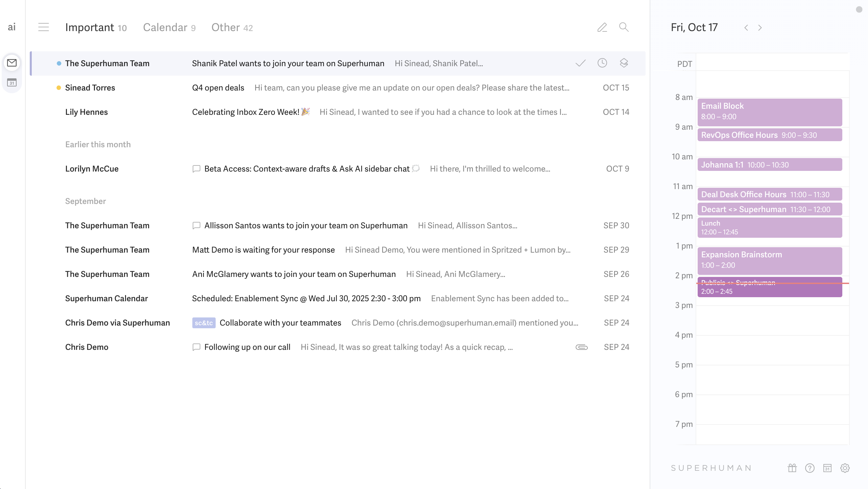Open the compose new email pencil icon
The width and height of the screenshot is (868, 489).
(602, 27)
